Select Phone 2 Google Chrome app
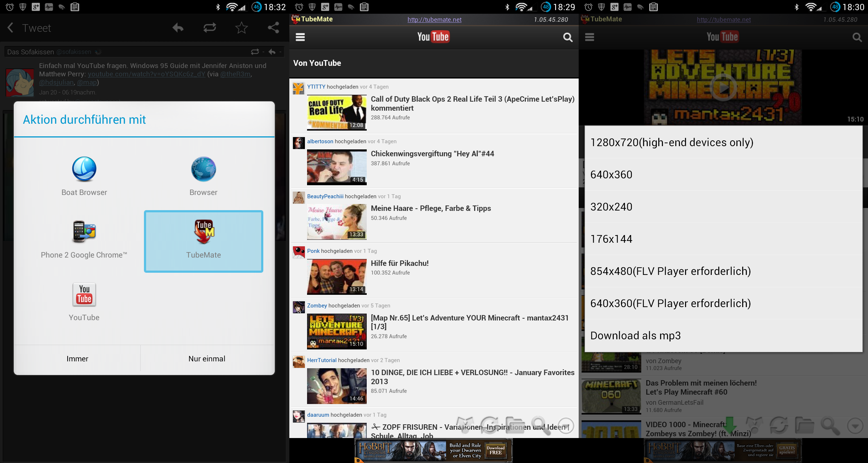Viewport: 868px width, 463px height. (x=84, y=239)
